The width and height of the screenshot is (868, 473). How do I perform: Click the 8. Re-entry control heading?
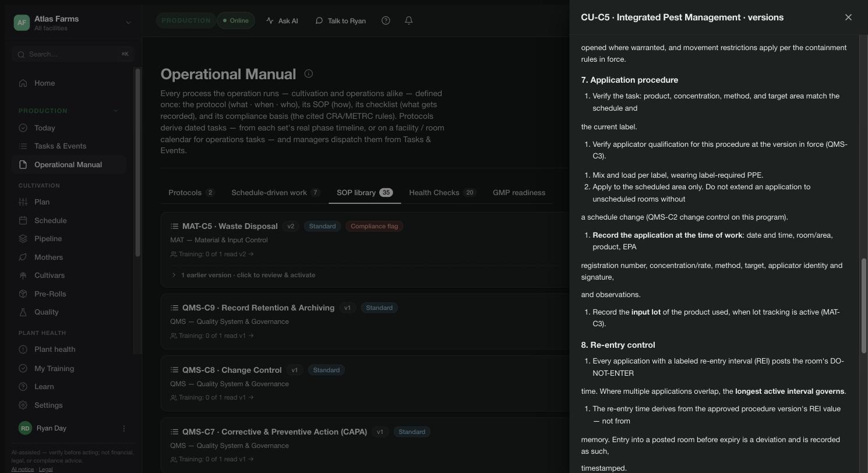pyautogui.click(x=618, y=345)
